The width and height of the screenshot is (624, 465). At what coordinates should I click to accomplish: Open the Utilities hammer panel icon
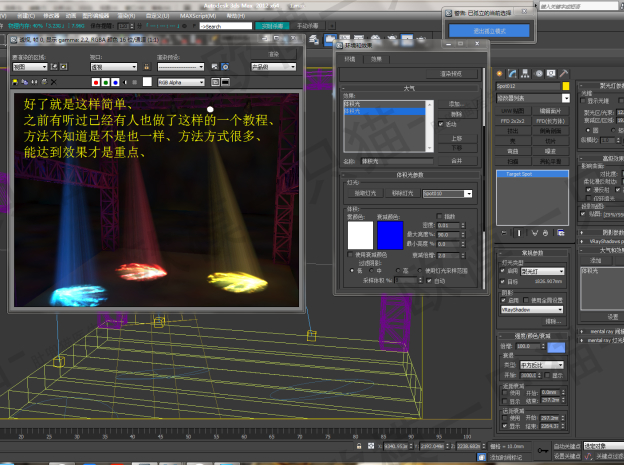tap(564, 74)
